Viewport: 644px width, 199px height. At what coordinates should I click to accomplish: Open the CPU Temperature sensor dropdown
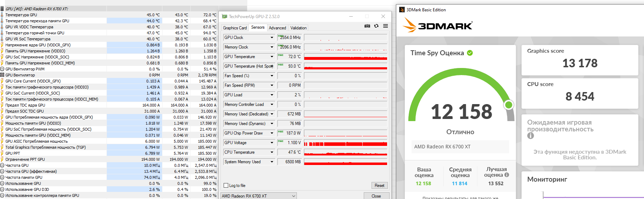tap(272, 152)
